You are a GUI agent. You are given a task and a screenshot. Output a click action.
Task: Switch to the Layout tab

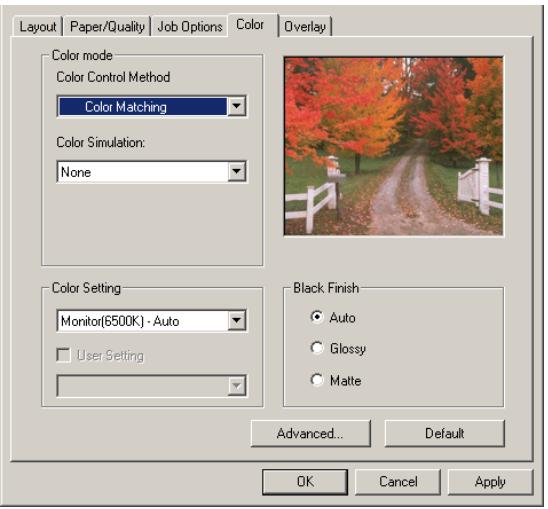[38, 27]
